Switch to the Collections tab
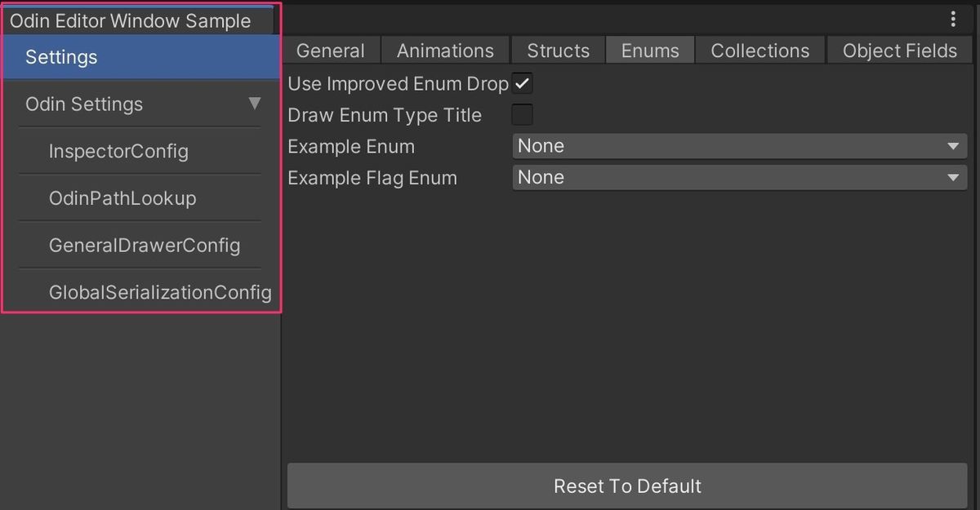Viewport: 980px width, 510px height. [760, 51]
